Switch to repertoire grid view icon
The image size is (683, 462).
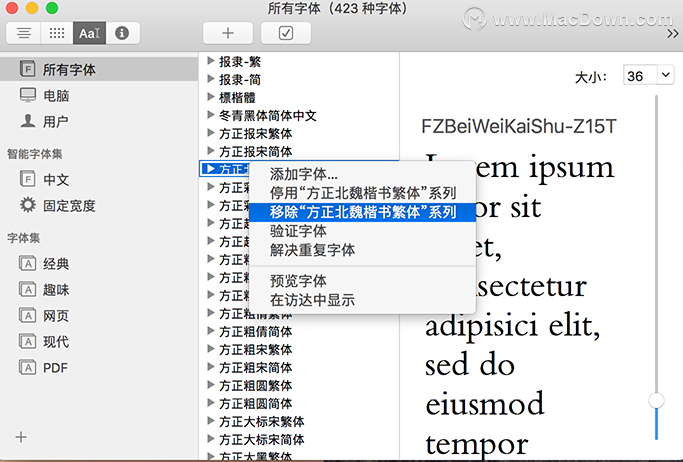point(57,33)
